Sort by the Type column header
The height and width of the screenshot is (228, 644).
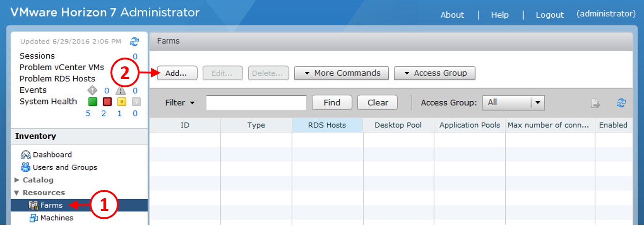[x=256, y=125]
